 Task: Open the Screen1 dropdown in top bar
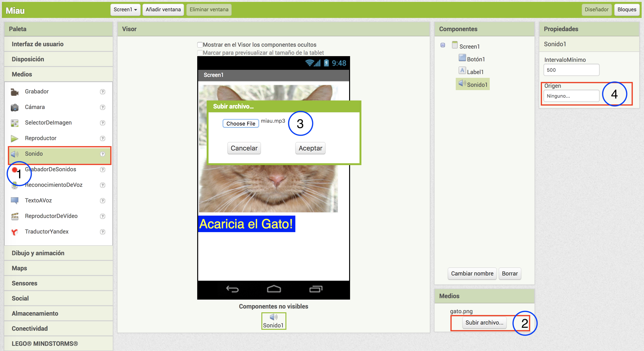pyautogui.click(x=125, y=9)
